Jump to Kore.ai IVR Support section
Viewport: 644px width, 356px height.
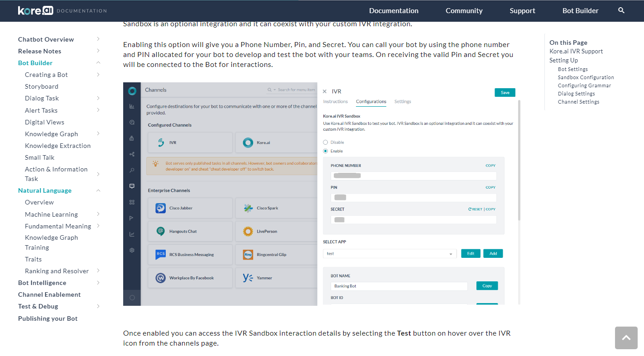click(x=576, y=51)
